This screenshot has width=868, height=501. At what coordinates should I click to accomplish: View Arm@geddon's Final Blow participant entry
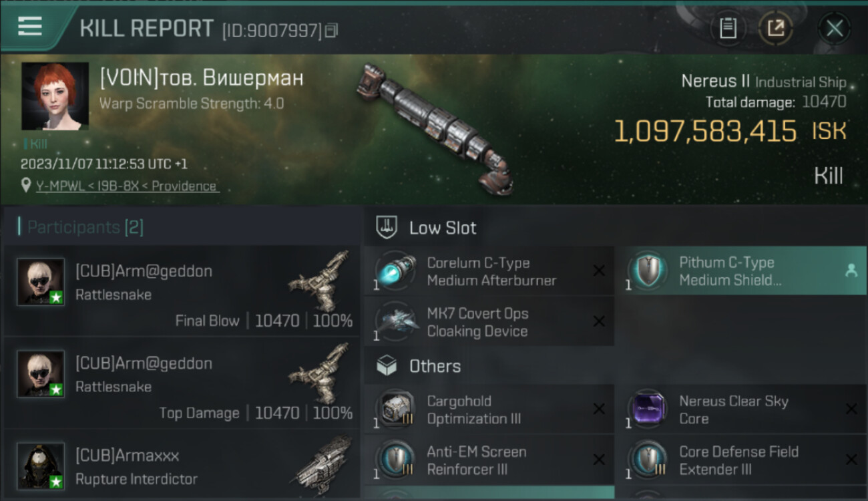pyautogui.click(x=182, y=291)
